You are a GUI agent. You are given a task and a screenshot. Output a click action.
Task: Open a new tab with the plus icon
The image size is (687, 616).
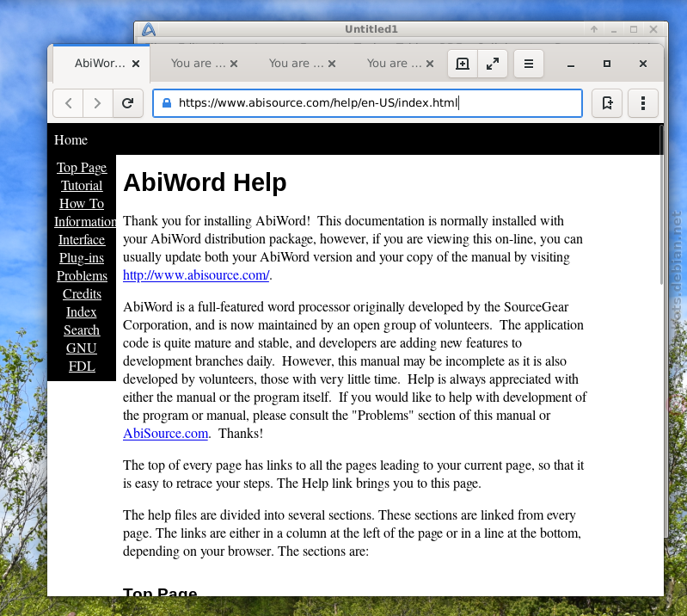tap(463, 64)
